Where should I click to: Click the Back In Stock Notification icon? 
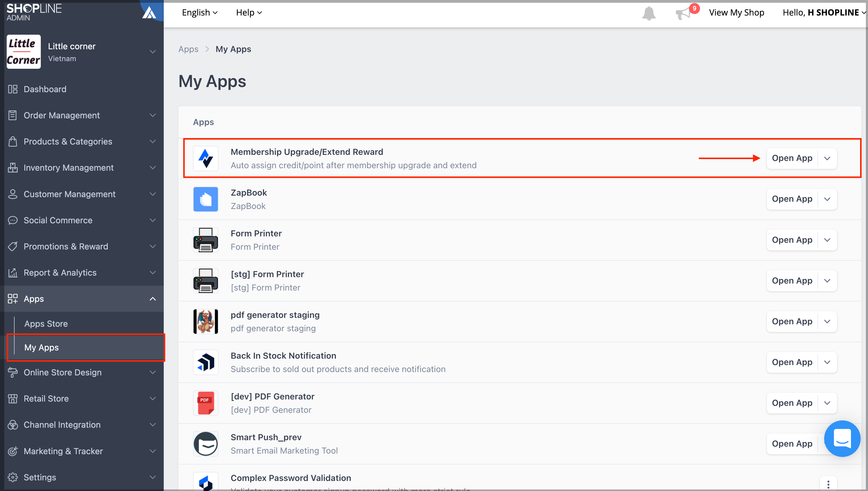205,362
